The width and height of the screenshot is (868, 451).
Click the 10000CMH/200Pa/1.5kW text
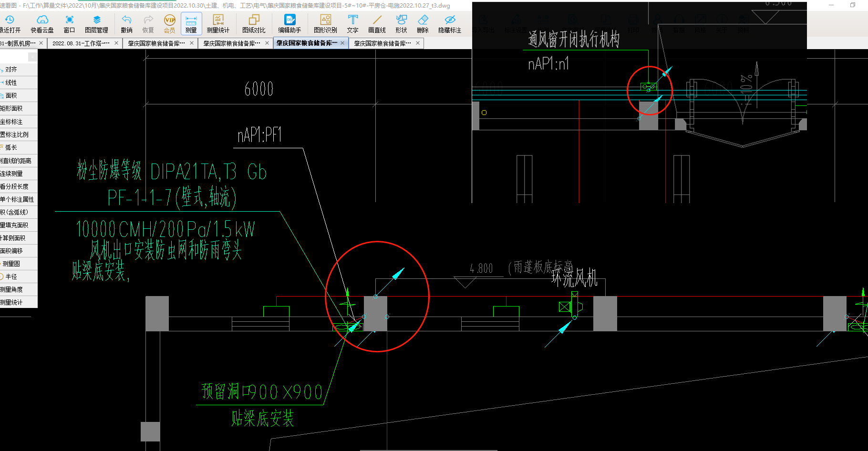coord(165,229)
